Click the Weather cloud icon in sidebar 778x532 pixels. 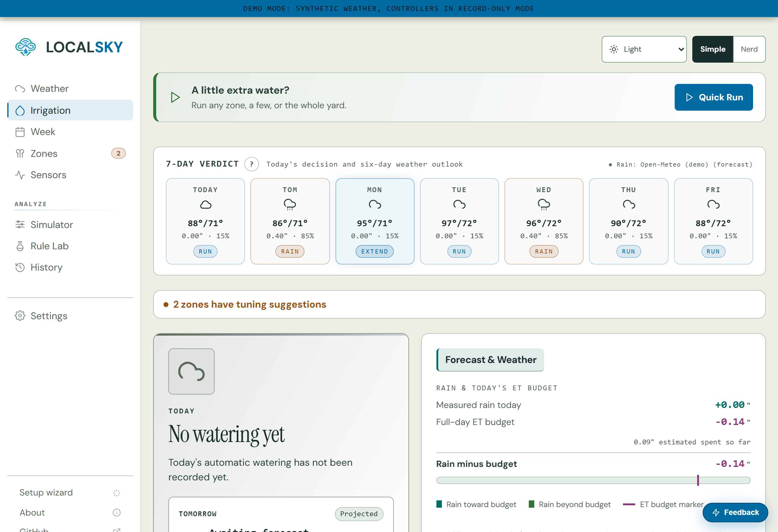pyautogui.click(x=20, y=89)
